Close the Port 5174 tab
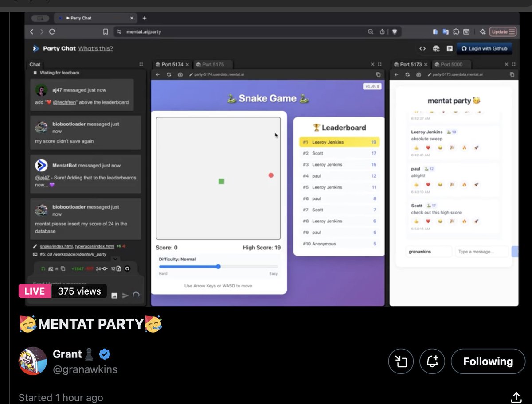The height and width of the screenshot is (404, 532). click(x=187, y=64)
